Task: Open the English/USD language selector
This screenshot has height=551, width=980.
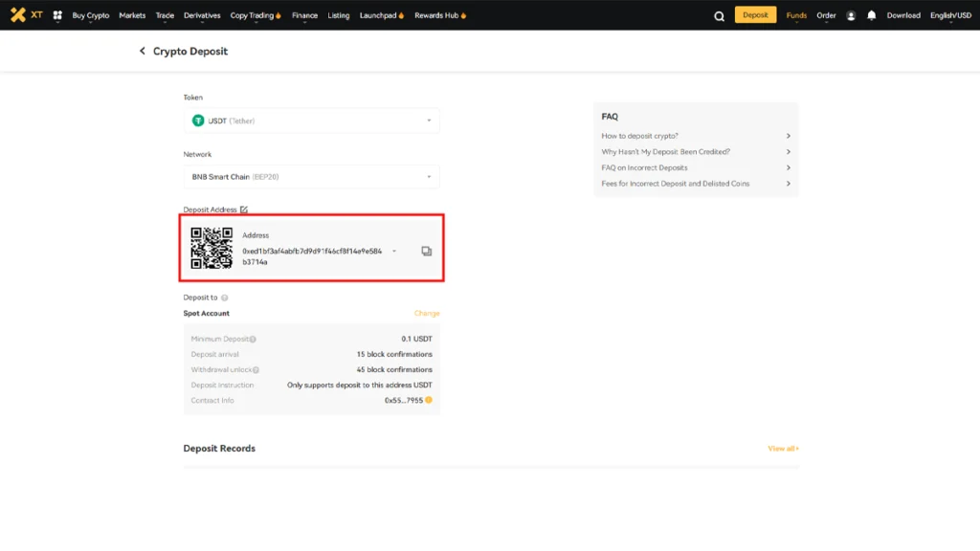Action: coord(950,15)
